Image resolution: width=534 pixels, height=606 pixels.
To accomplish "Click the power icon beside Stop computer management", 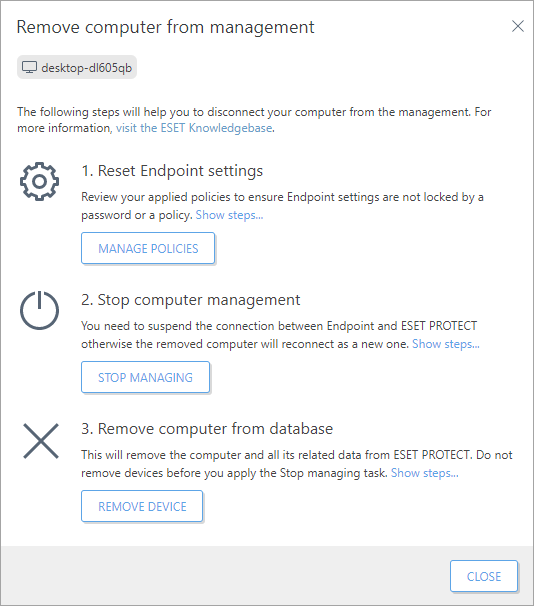I will pos(39,310).
